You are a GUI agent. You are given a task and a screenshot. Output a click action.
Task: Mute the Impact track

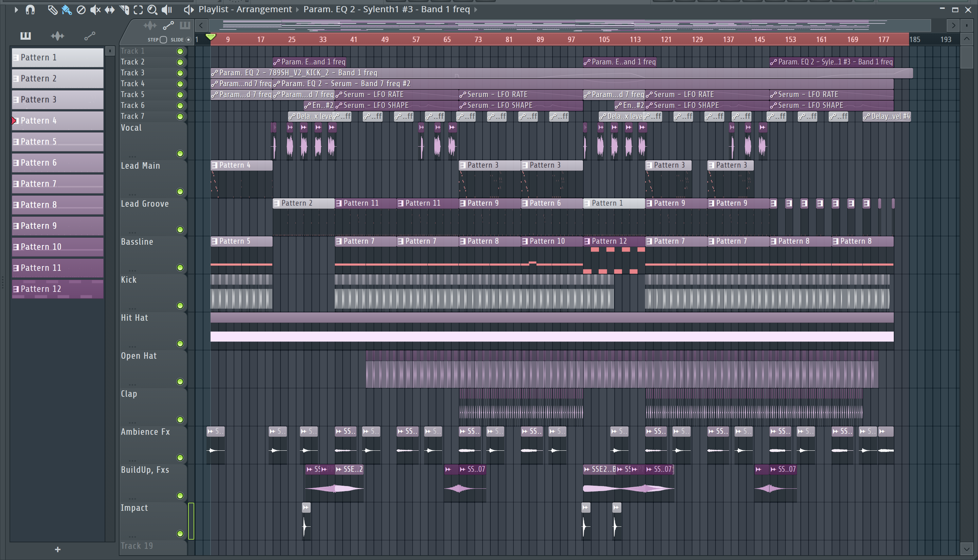(x=180, y=534)
